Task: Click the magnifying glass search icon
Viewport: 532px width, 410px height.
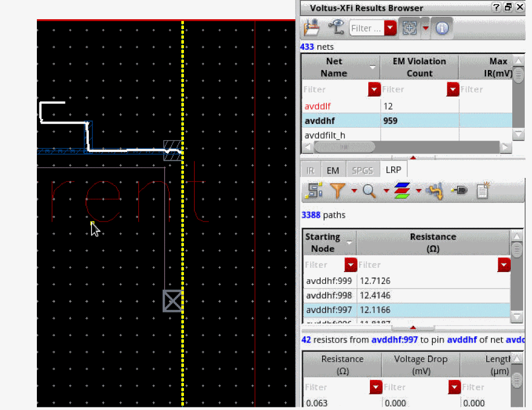Action: coord(369,190)
